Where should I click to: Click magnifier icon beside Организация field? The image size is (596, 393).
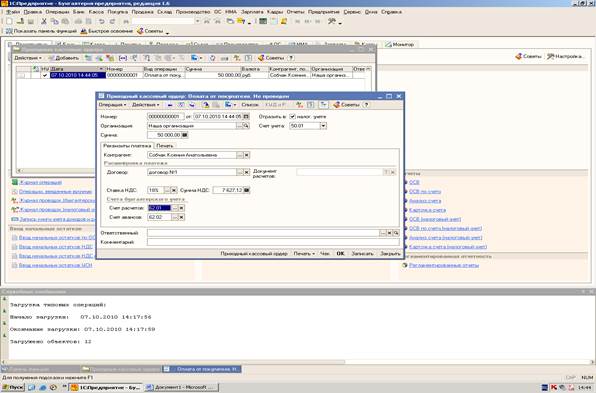click(246, 126)
